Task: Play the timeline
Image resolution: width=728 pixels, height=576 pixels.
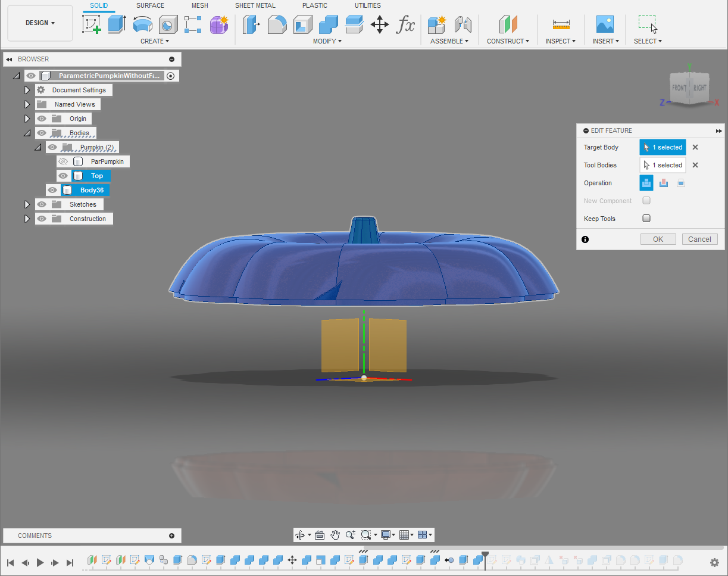Action: [40, 562]
